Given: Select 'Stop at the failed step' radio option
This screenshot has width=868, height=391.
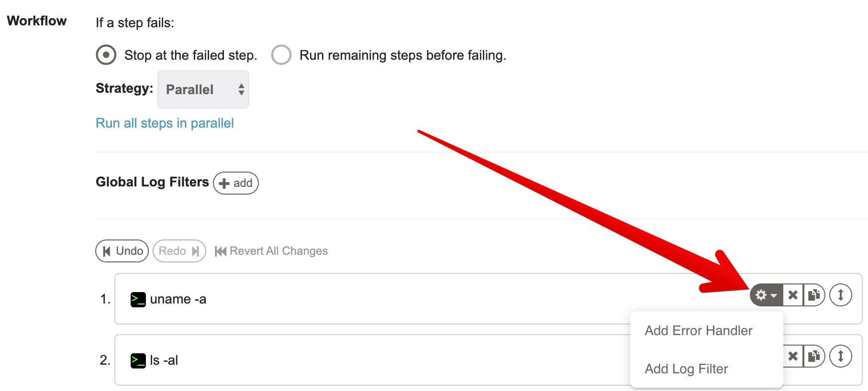Looking at the screenshot, I should click(106, 55).
